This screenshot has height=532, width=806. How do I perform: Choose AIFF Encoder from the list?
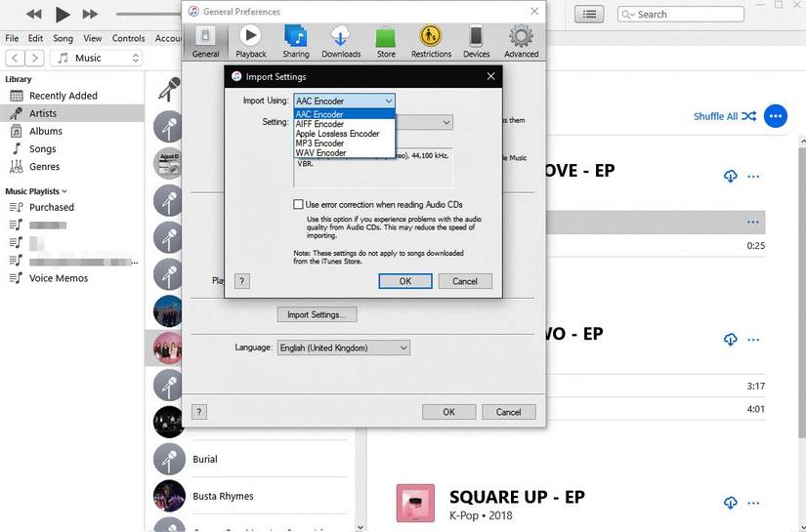[x=344, y=124]
